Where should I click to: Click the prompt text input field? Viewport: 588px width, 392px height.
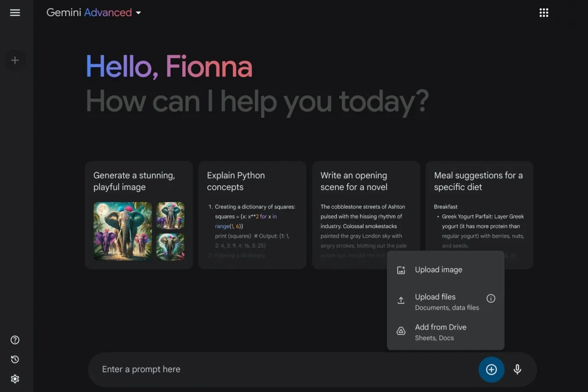pos(260,369)
